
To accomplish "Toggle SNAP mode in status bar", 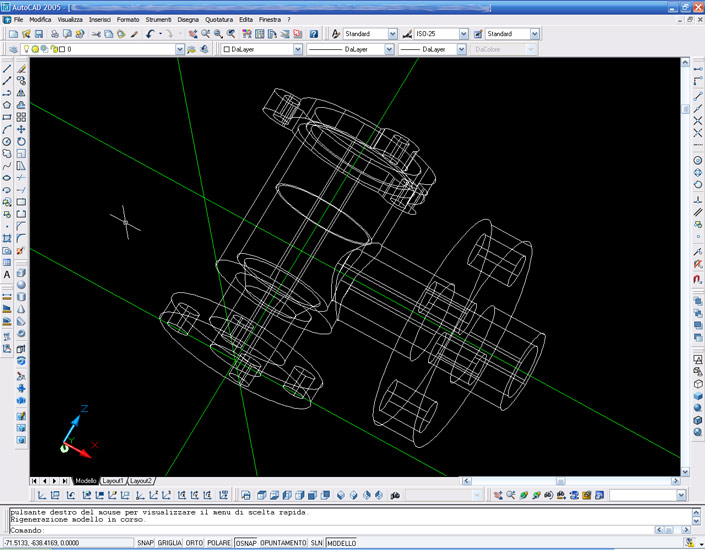I will (145, 543).
